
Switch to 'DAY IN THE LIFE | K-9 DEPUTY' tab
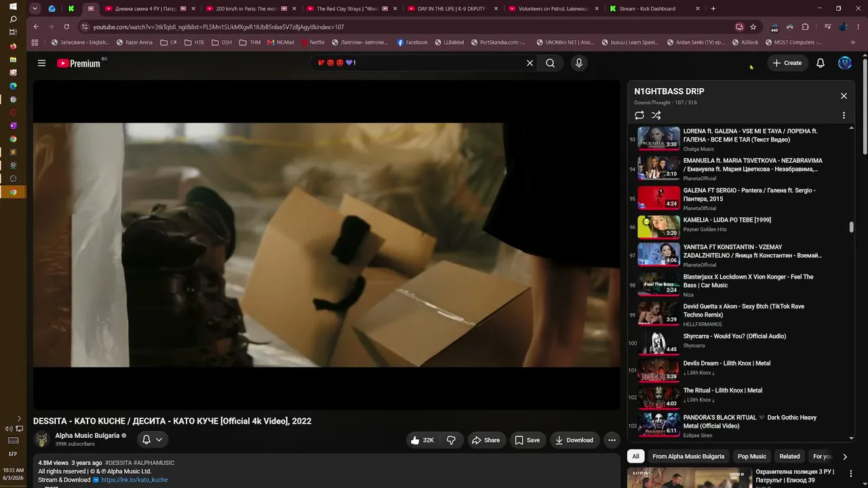tap(452, 9)
